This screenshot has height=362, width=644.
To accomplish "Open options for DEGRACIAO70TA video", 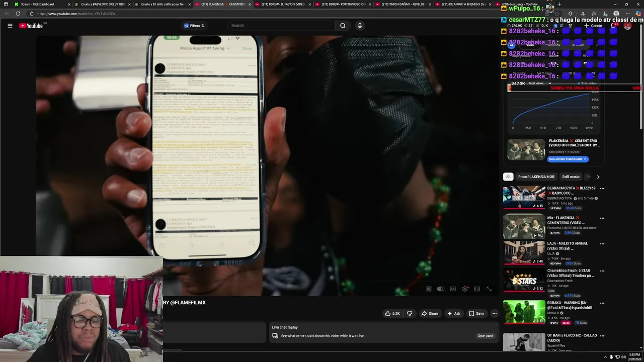I will coord(602,189).
